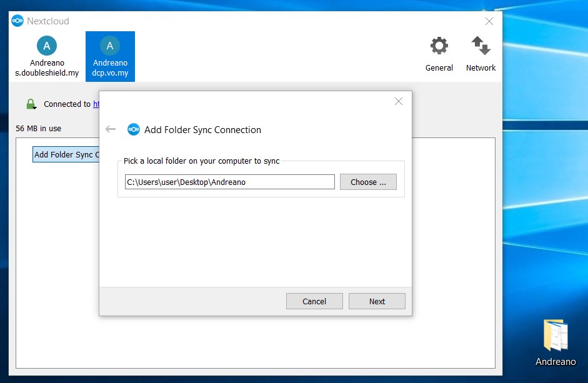Image resolution: width=588 pixels, height=383 pixels.
Task: Click the 56 MB in use label
Action: pos(39,129)
